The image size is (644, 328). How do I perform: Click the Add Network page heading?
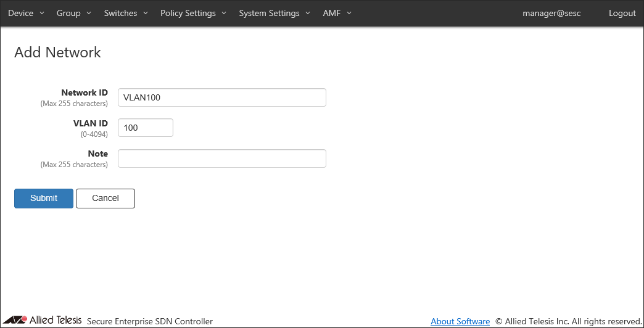57,52
